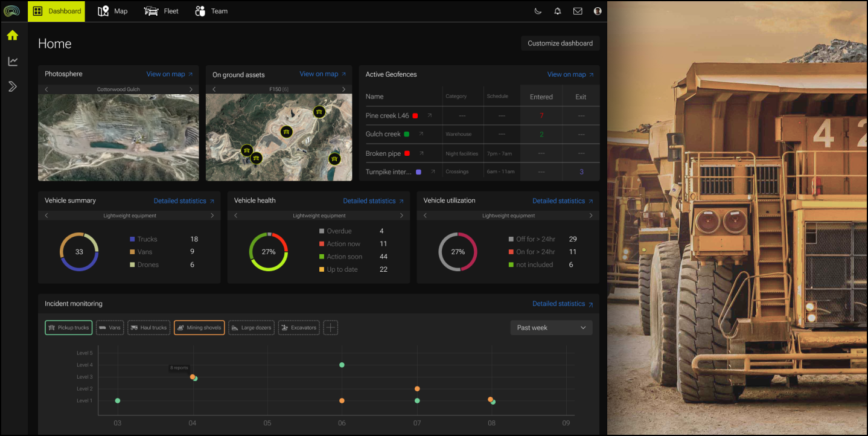Go to next asset after F150
868x436 pixels.
[344, 89]
